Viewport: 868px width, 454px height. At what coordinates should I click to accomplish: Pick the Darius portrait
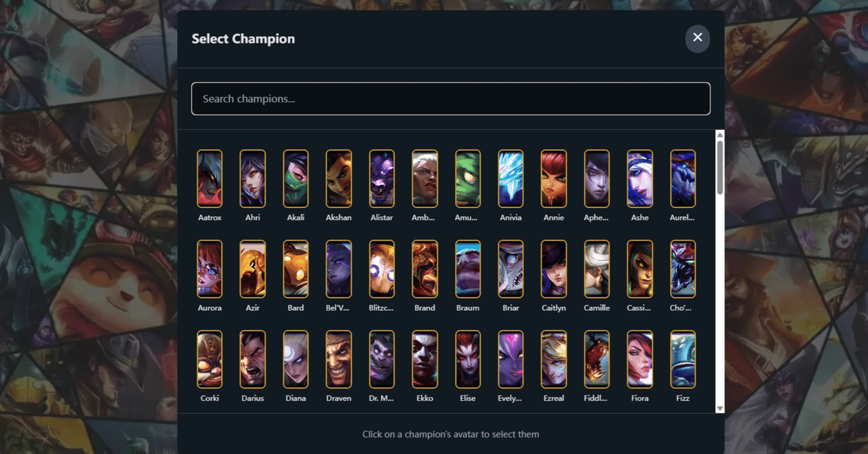click(x=252, y=359)
